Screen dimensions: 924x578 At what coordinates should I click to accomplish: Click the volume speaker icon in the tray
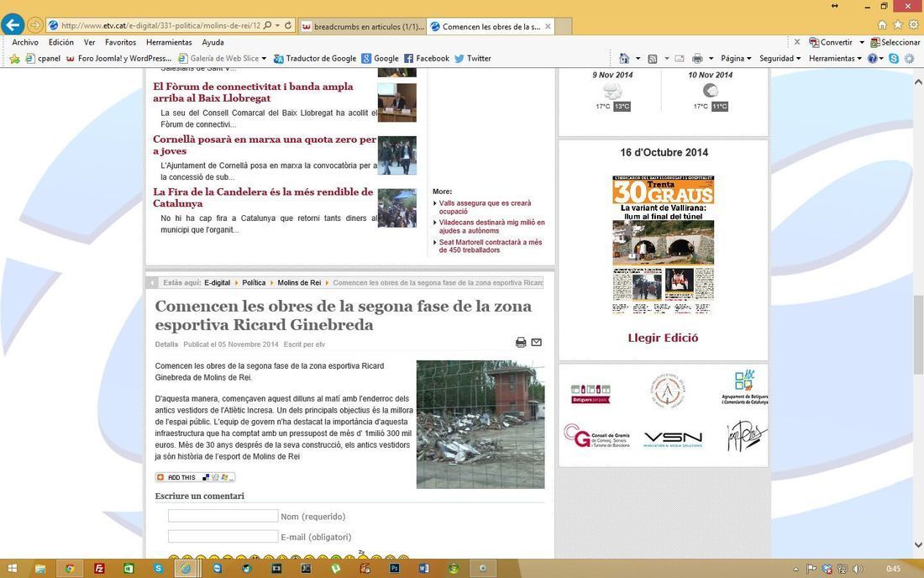858,569
